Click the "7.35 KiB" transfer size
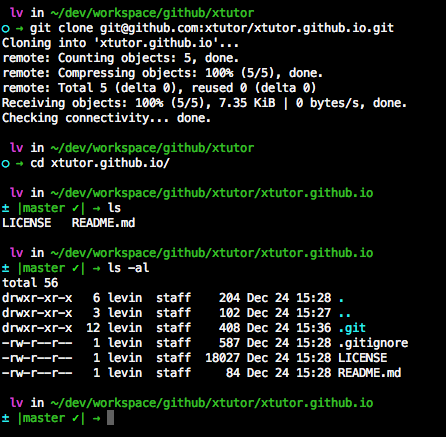 click(247, 103)
